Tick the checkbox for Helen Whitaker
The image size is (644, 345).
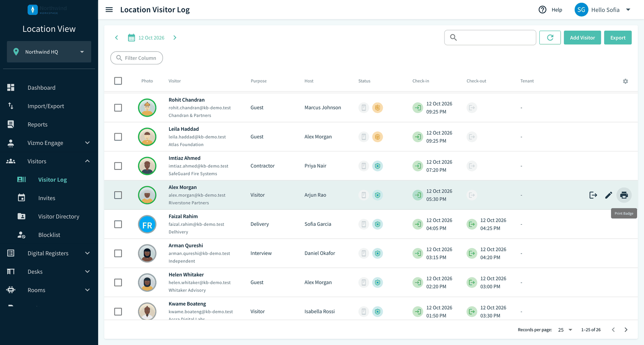[118, 283]
